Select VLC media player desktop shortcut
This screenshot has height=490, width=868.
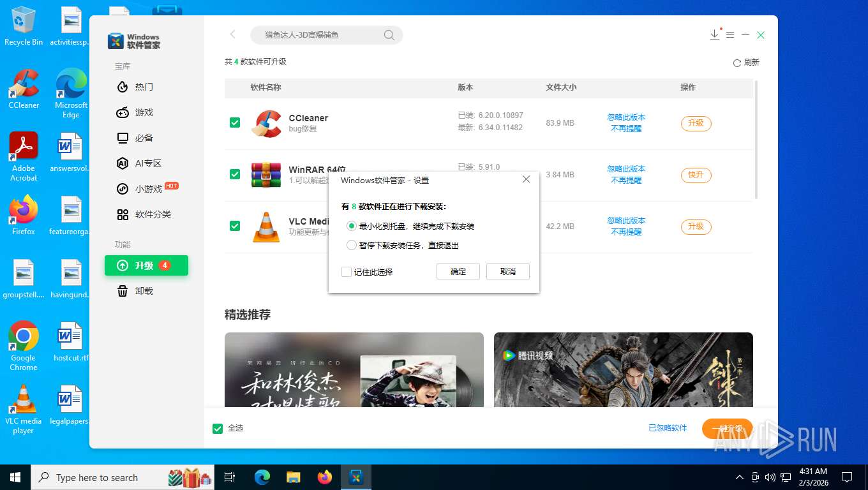coord(24,409)
